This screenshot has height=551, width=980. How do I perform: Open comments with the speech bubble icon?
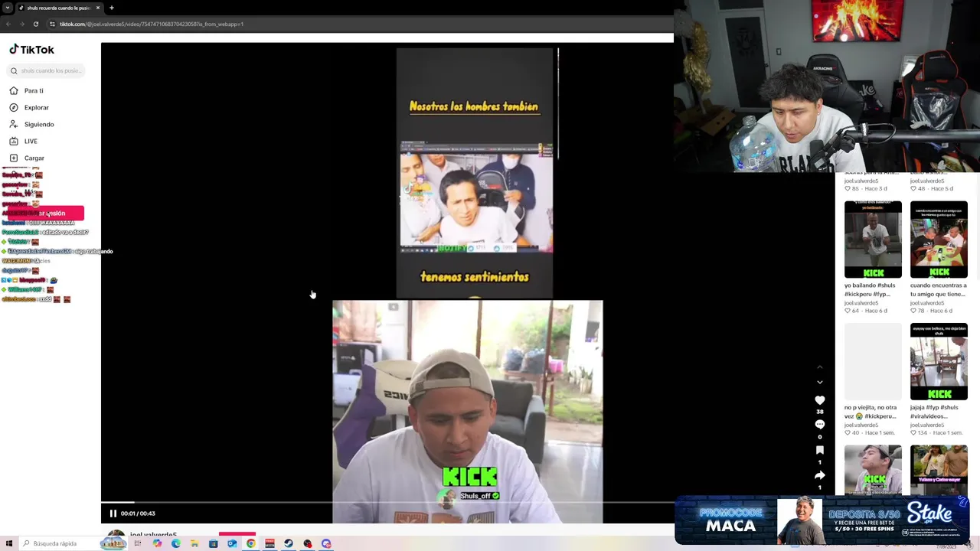click(820, 425)
